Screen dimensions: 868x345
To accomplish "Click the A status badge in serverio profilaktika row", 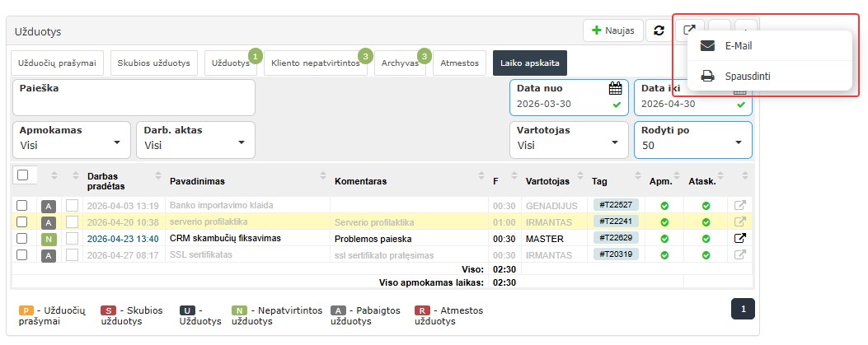I will coord(49,223).
